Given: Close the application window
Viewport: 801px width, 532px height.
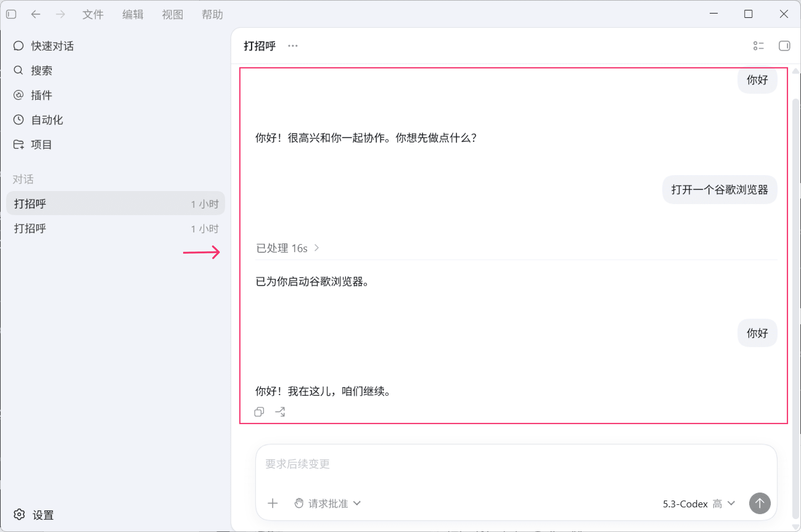Looking at the screenshot, I should click(784, 14).
